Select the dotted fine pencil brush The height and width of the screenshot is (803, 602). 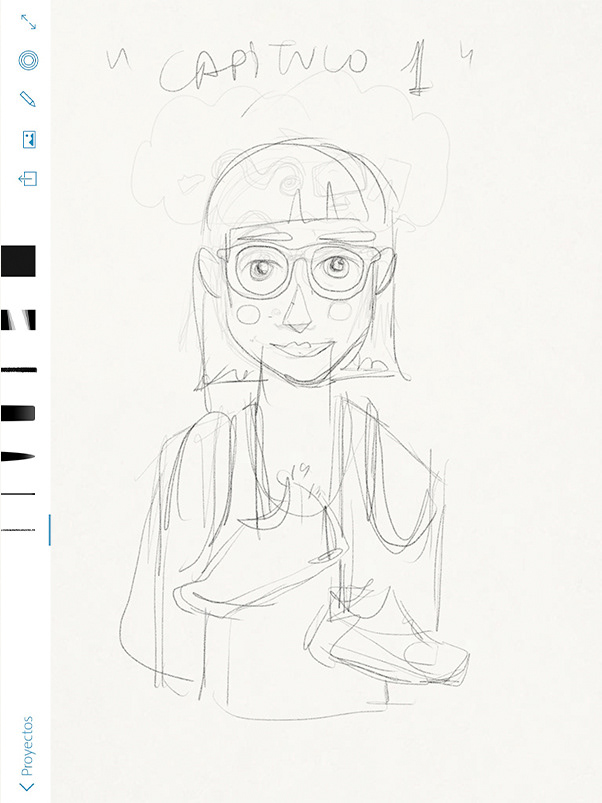click(18, 530)
